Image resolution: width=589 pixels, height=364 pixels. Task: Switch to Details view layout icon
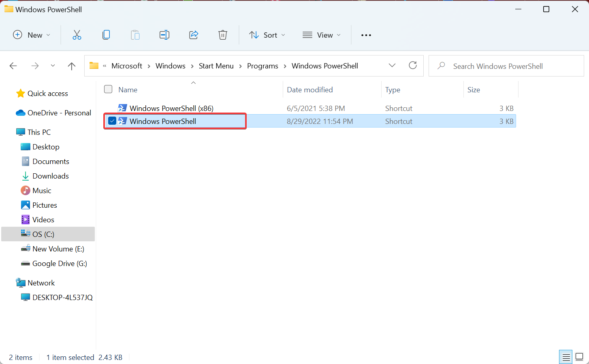566,357
